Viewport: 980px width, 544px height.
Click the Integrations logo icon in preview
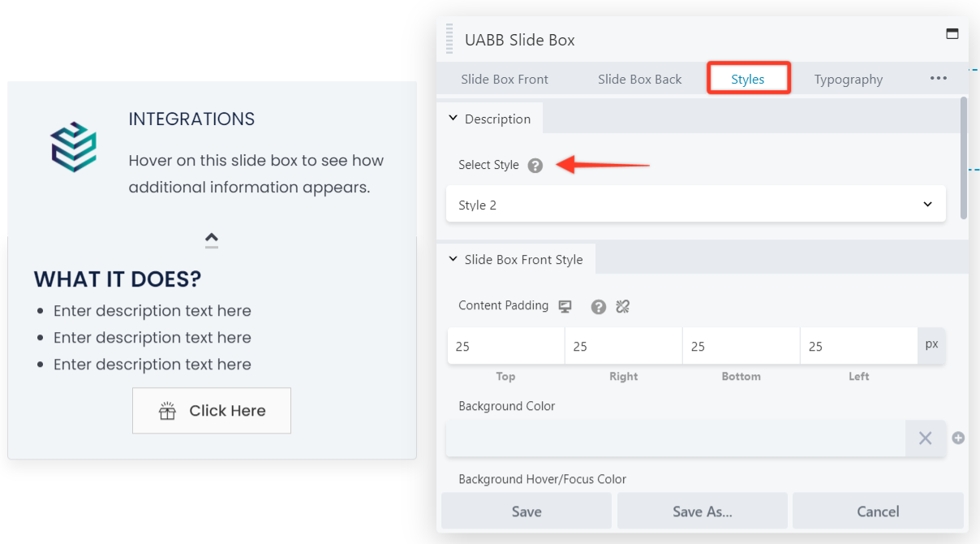[x=74, y=147]
